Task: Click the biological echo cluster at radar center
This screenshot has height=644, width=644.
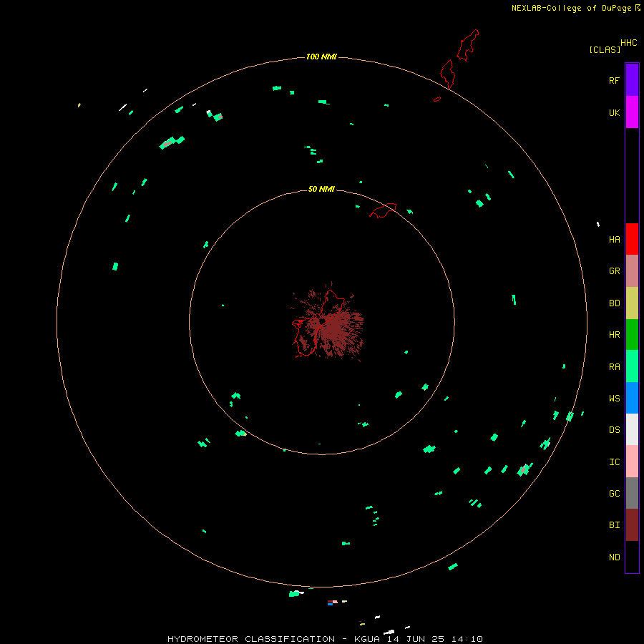Action: (x=326, y=323)
